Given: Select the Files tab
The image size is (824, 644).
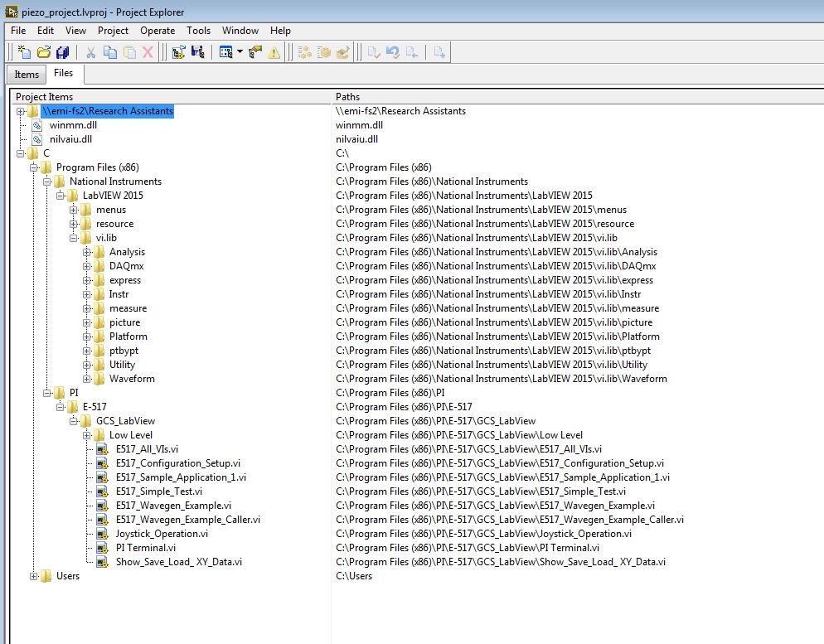Looking at the screenshot, I should [63, 73].
